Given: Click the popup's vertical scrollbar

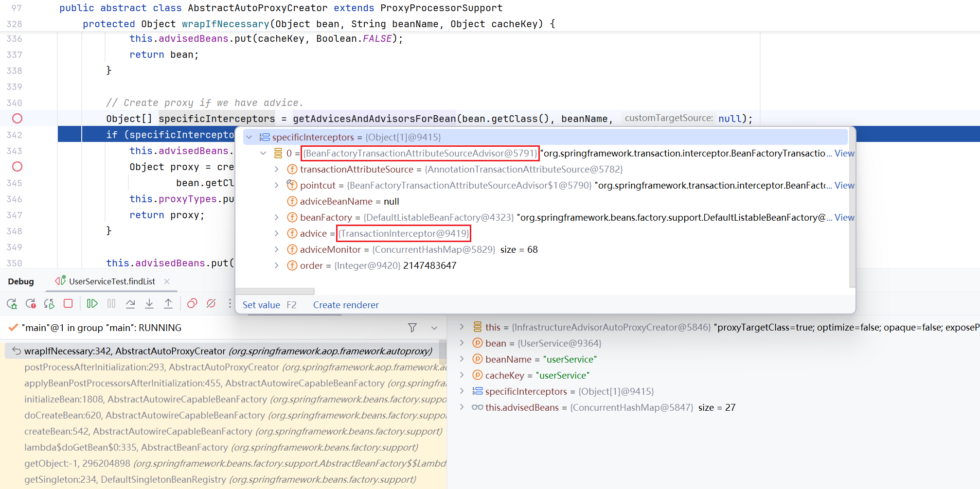Looking at the screenshot, I should [852, 209].
